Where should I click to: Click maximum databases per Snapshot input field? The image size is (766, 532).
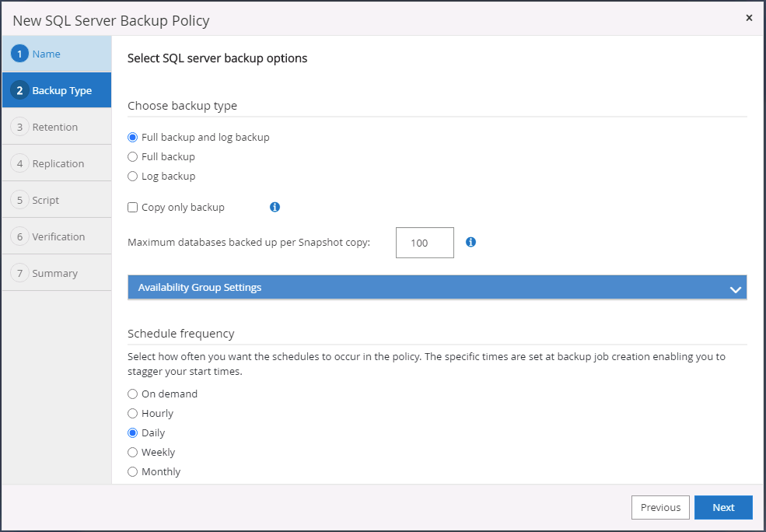(425, 243)
